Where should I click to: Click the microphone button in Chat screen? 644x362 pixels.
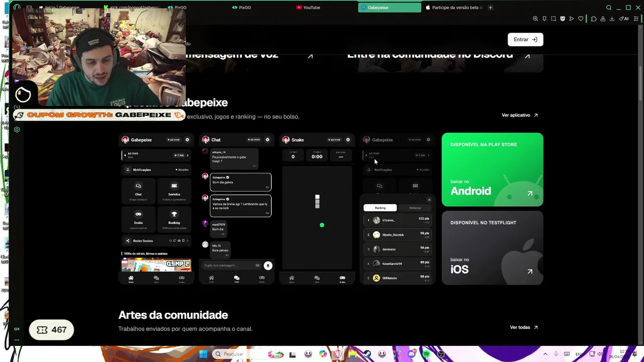tap(268, 265)
